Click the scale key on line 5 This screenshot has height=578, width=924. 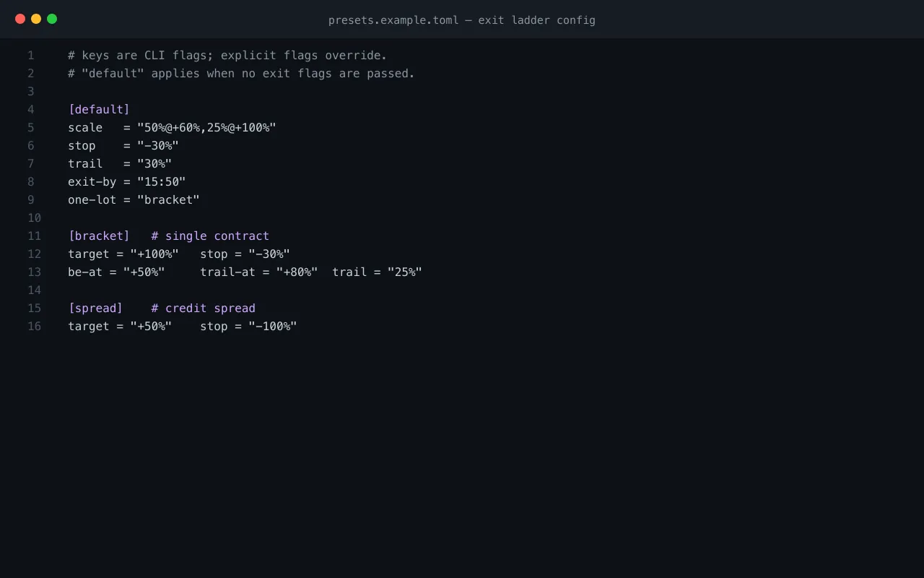85,128
